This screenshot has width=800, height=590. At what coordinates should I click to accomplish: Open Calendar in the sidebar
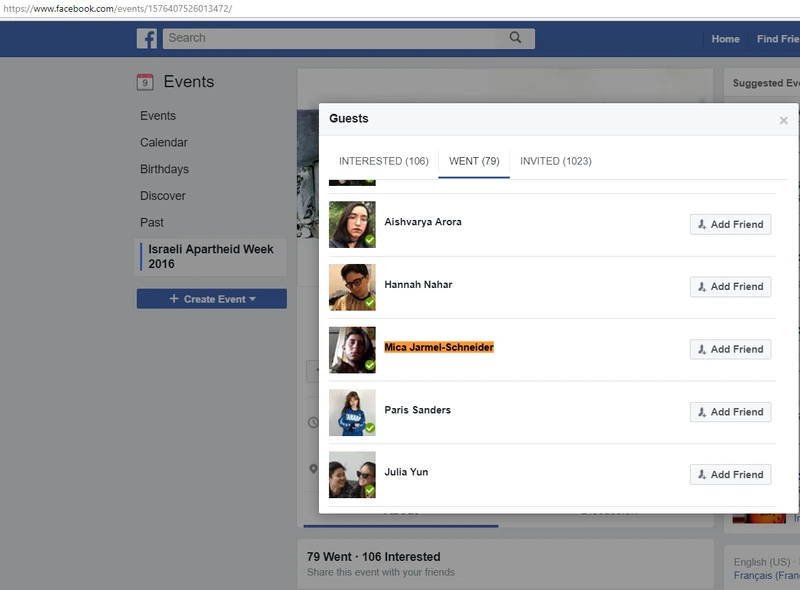coord(164,142)
